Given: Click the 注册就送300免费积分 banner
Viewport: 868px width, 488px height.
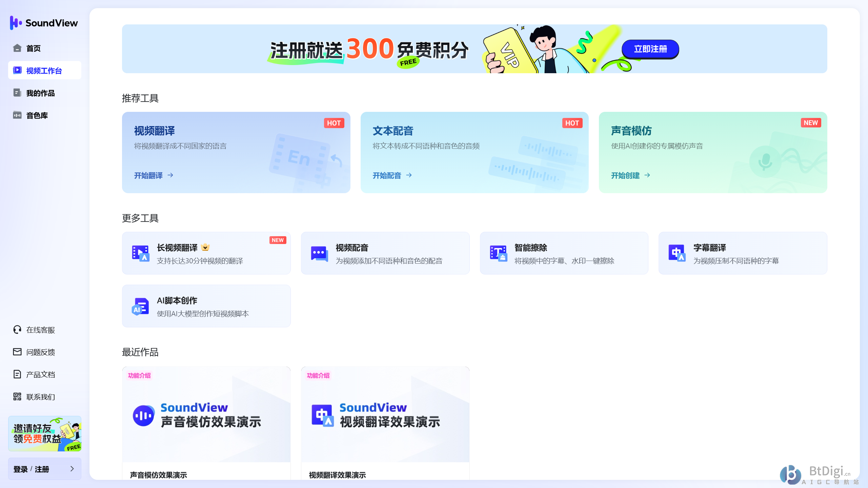Looking at the screenshot, I should click(x=475, y=49).
